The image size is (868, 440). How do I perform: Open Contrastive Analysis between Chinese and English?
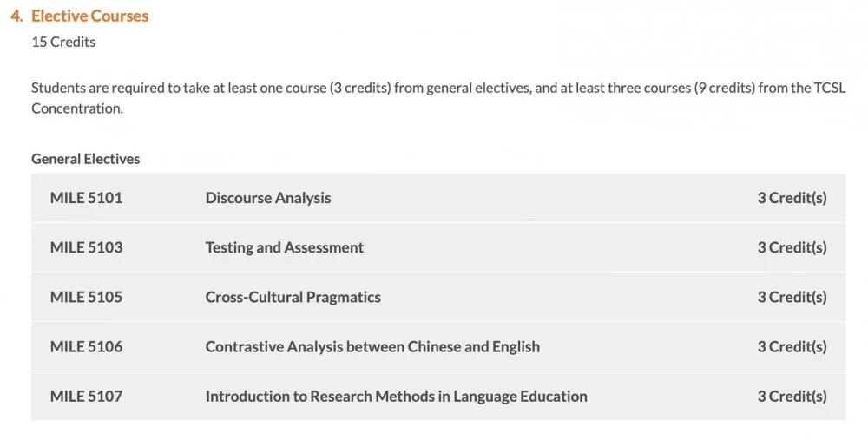pyautogui.click(x=372, y=346)
